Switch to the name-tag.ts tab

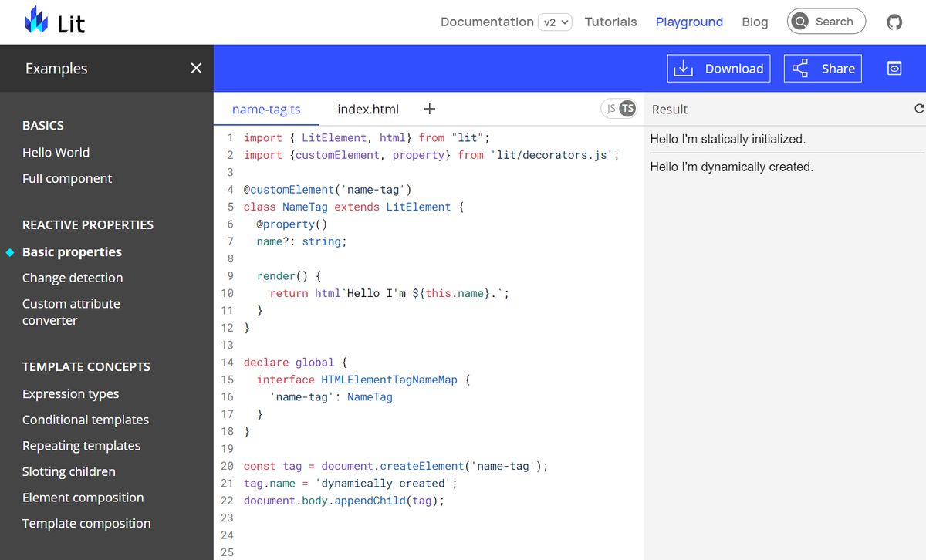[266, 110]
